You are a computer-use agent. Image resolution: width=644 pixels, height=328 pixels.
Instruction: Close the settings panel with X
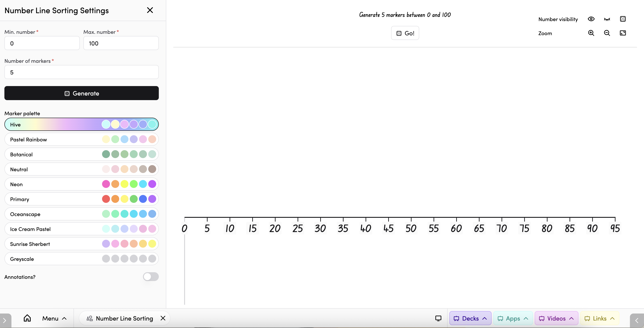[x=150, y=10]
